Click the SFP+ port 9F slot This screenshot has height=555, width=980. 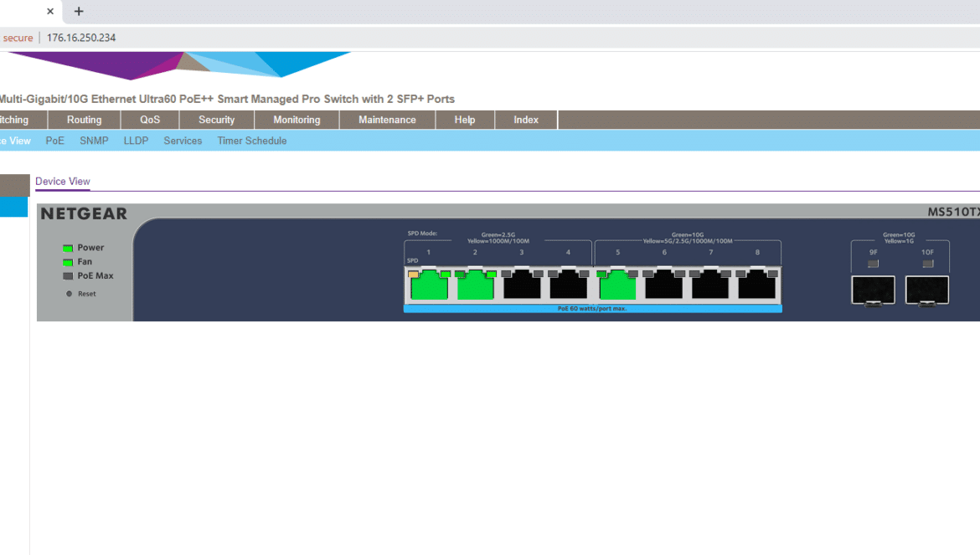click(x=873, y=290)
